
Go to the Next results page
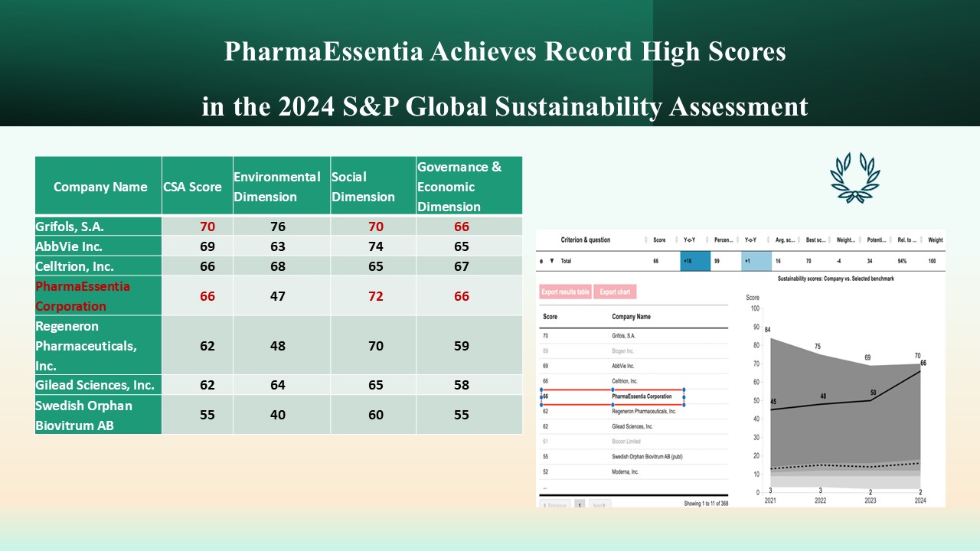pos(600,505)
